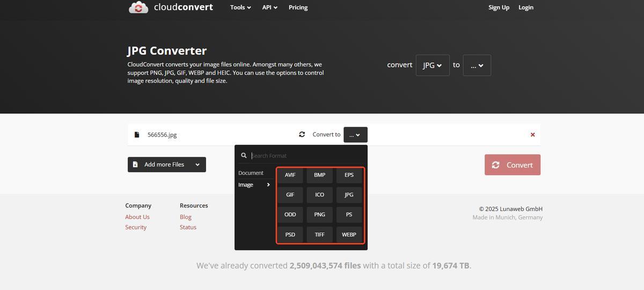This screenshot has width=644, height=290.
Task: Click the file icon beside 566556.jpg
Action: coord(137,135)
